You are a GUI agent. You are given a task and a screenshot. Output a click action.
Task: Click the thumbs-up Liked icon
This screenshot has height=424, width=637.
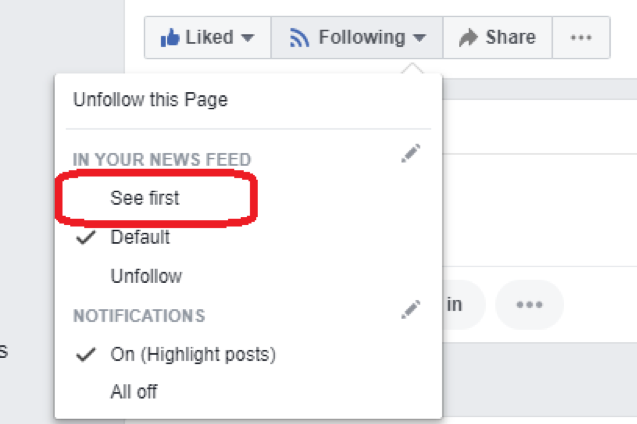click(169, 38)
